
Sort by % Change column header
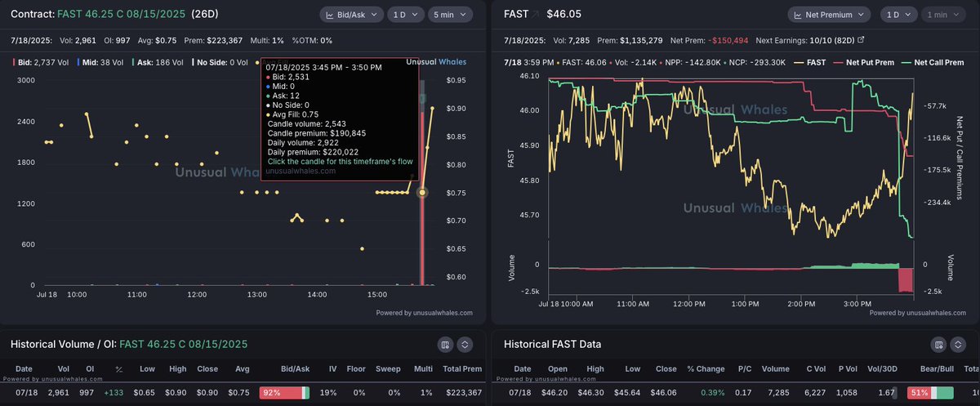point(705,370)
